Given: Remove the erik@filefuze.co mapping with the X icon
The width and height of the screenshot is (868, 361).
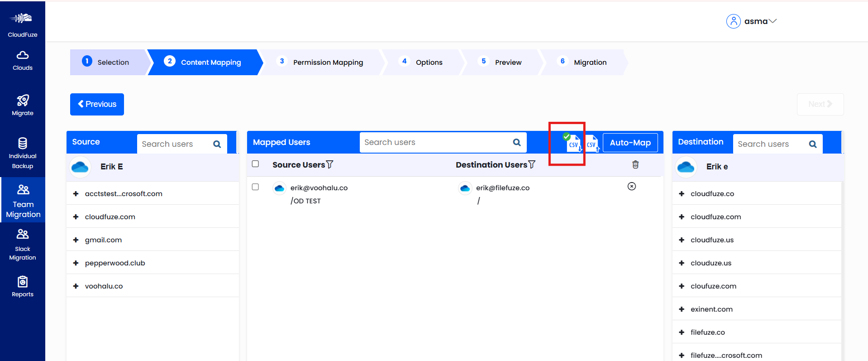Looking at the screenshot, I should click(632, 186).
